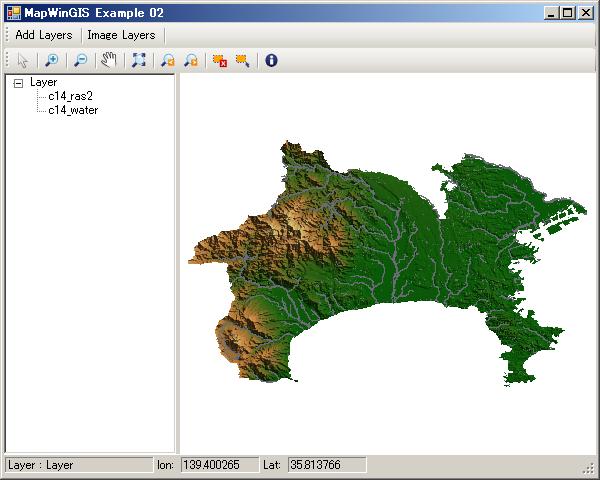Click the clear selection icon
Image resolution: width=600 pixels, height=480 pixels.
[219, 60]
